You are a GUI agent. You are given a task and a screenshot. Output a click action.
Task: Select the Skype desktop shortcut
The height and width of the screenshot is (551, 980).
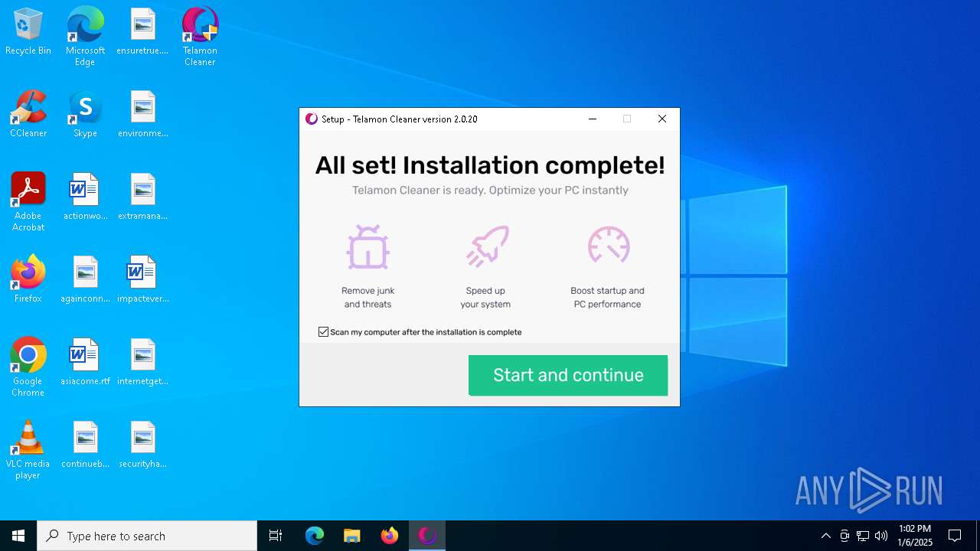[85, 115]
